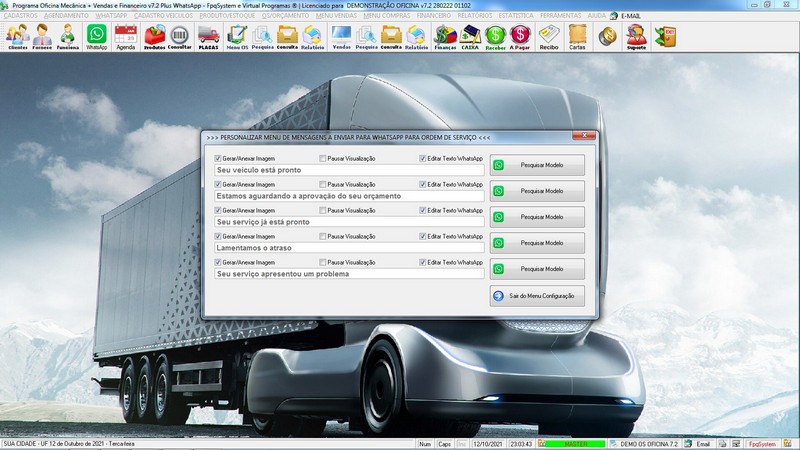Uncheck Editar Texto WhatsApp for 'Seu serviço já está pronto'
Viewport: 800px width, 450px height.
(423, 210)
